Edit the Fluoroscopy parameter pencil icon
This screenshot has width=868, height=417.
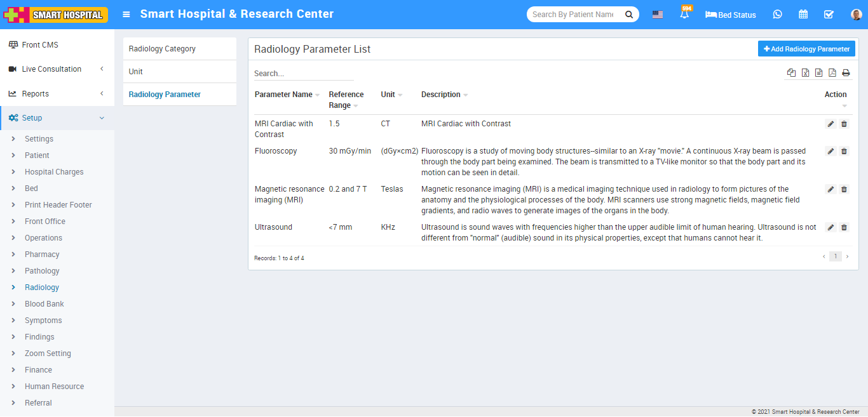tap(831, 151)
